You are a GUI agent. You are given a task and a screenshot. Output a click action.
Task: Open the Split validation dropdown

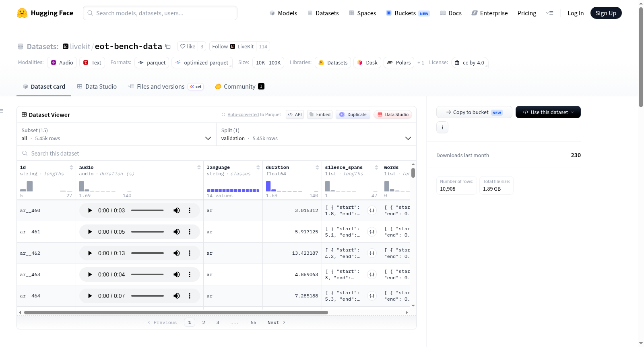[316, 134]
